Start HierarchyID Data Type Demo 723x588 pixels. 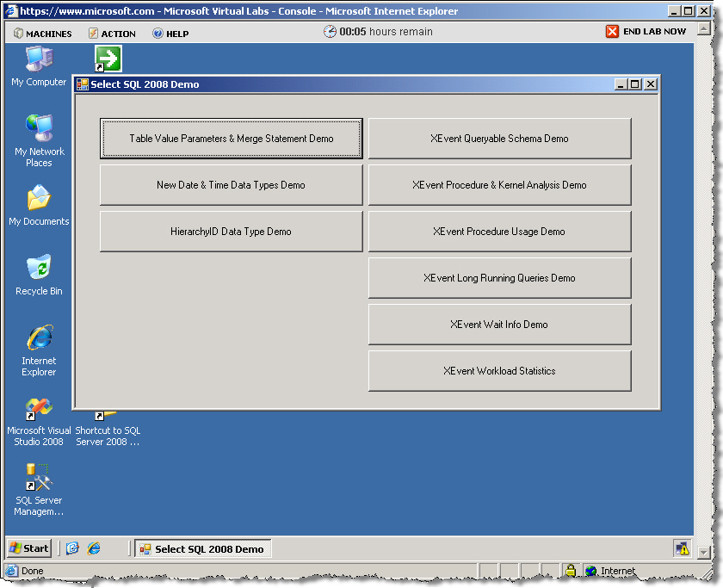pos(231,232)
